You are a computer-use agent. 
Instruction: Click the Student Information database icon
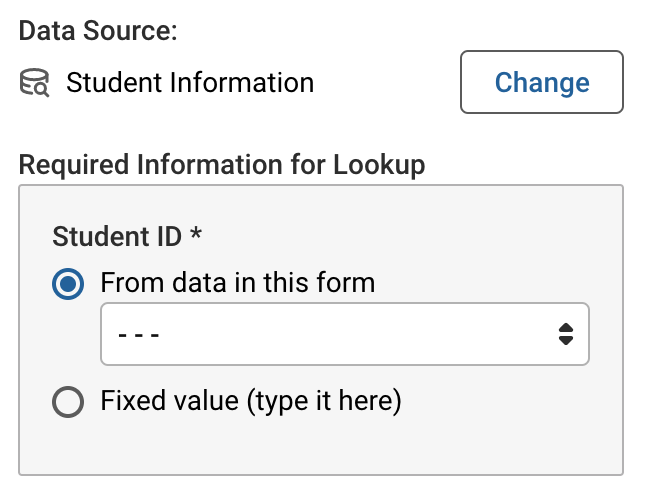click(x=34, y=83)
